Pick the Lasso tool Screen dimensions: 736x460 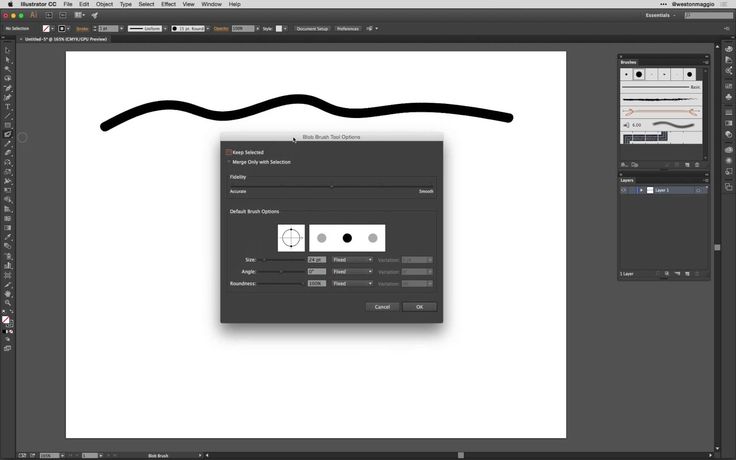click(x=8, y=78)
